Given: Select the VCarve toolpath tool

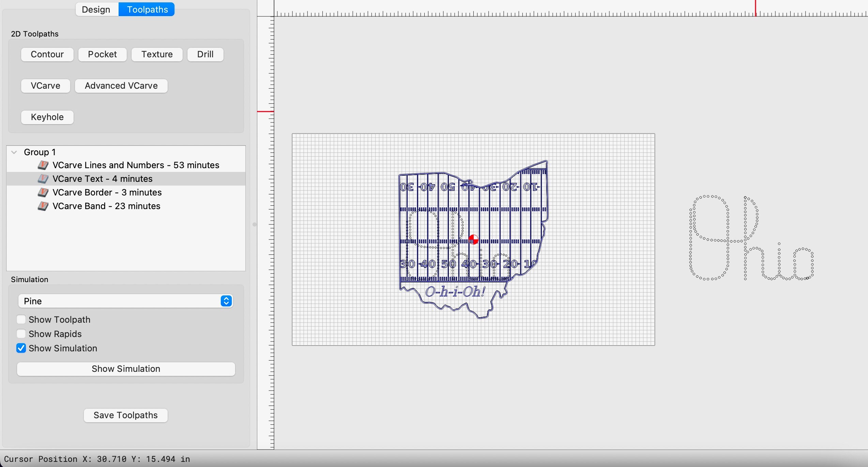Looking at the screenshot, I should coord(45,86).
